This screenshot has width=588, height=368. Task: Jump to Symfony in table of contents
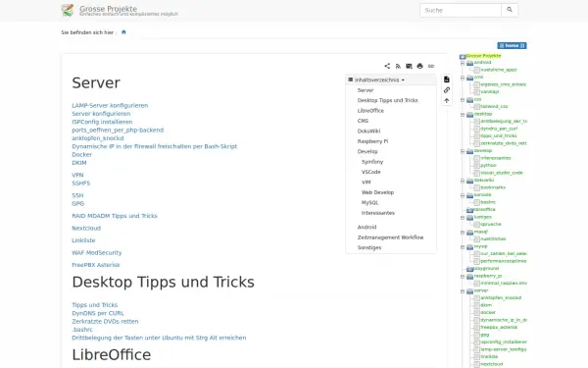pyautogui.click(x=372, y=162)
